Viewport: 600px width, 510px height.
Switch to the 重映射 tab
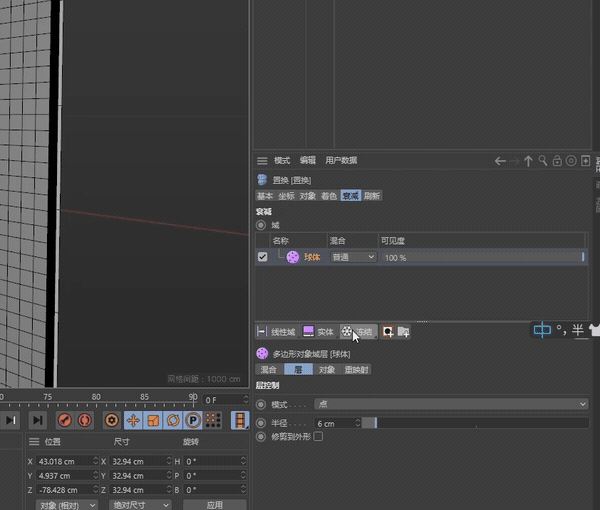point(356,370)
